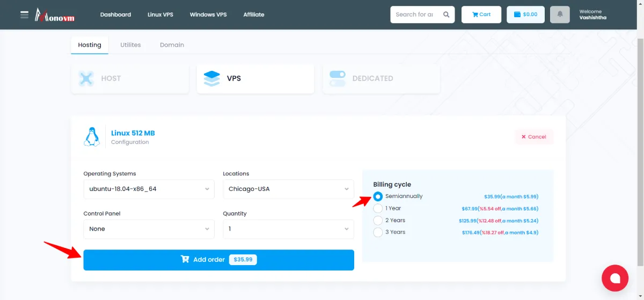Click the search magnifier icon

point(447,14)
